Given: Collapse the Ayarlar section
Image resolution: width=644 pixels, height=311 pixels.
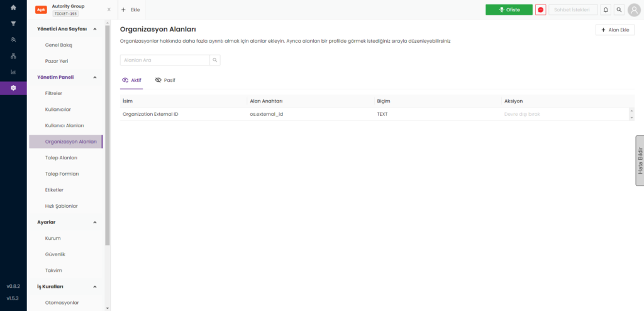Looking at the screenshot, I should pos(95,222).
